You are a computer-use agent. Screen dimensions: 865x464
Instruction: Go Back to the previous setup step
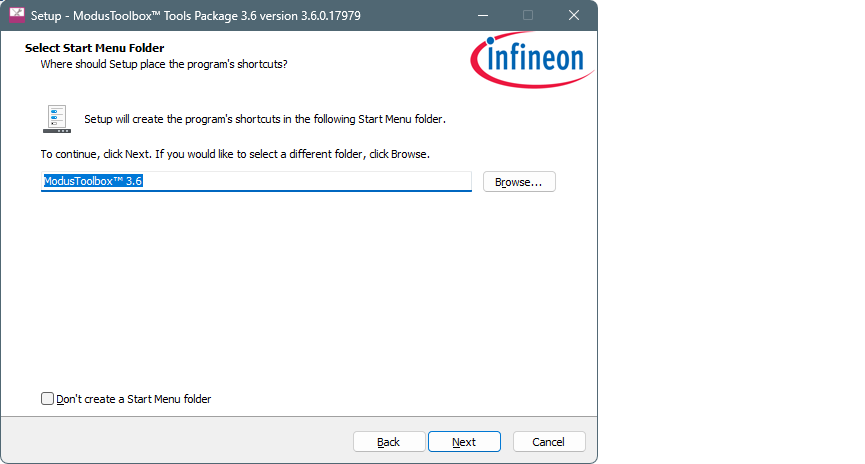click(389, 442)
